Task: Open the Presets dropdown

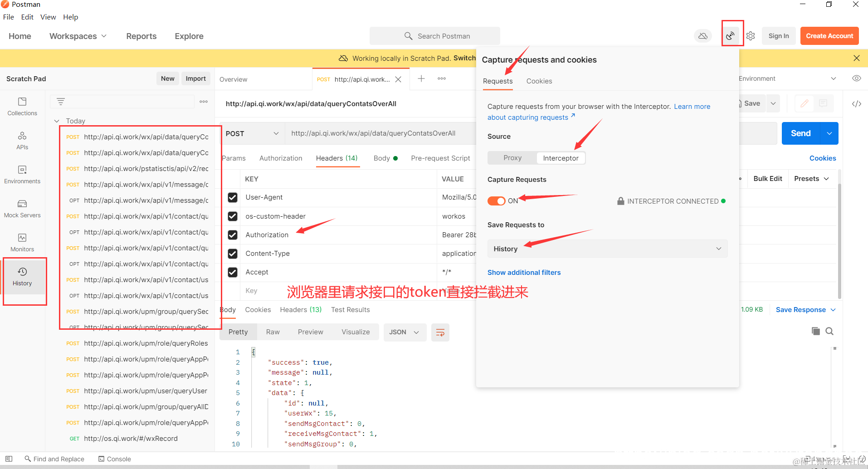Action: (812, 179)
